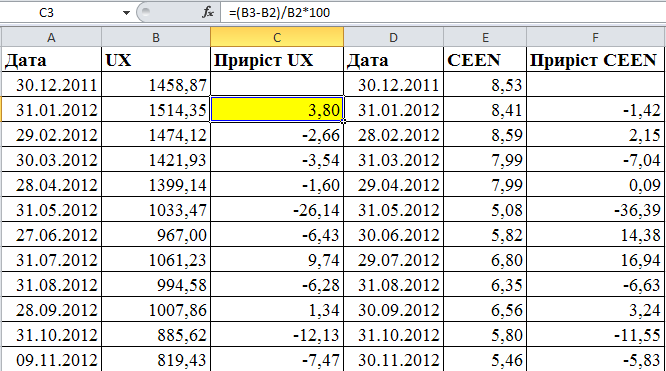Select cell with value -26,14
The image size is (666, 371).
point(277,210)
